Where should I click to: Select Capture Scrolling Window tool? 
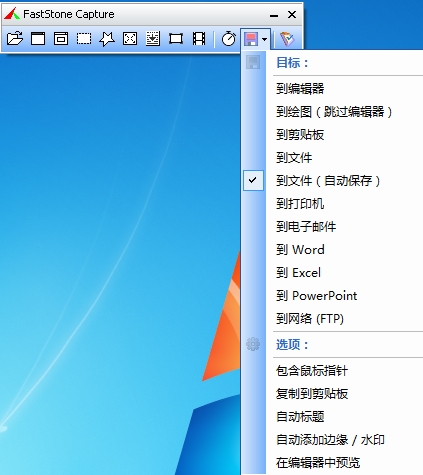153,39
